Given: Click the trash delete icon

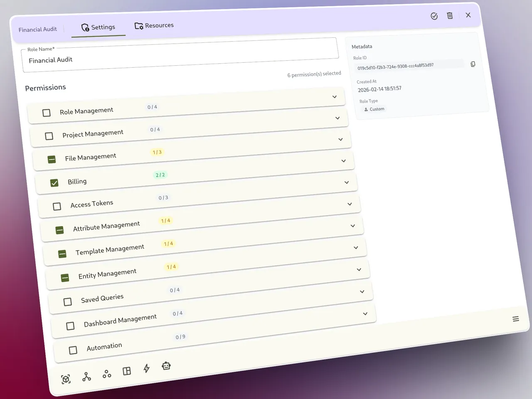Looking at the screenshot, I should [450, 15].
